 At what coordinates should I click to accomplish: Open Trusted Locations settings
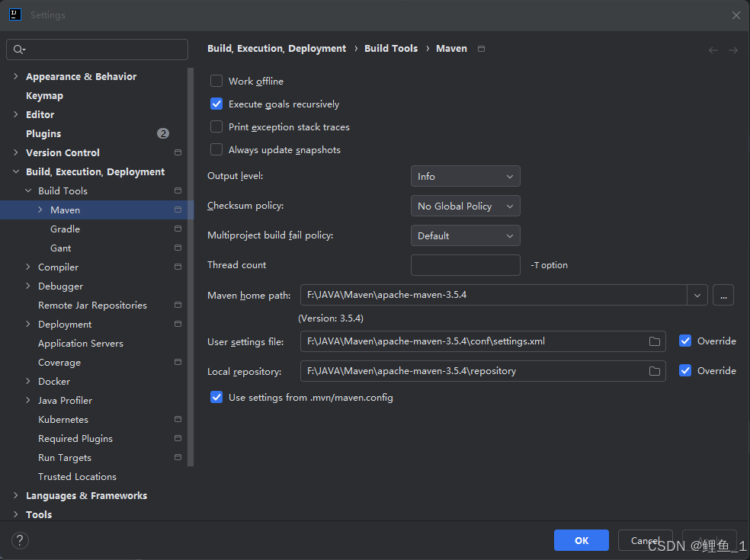coord(78,477)
